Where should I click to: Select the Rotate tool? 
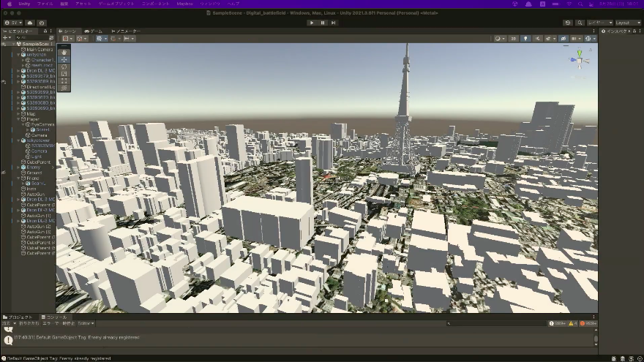(x=64, y=67)
